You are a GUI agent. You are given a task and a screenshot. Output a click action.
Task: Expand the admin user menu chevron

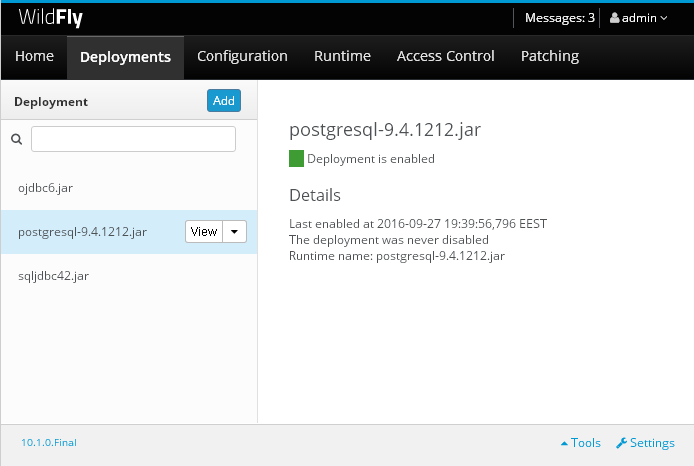pyautogui.click(x=664, y=18)
